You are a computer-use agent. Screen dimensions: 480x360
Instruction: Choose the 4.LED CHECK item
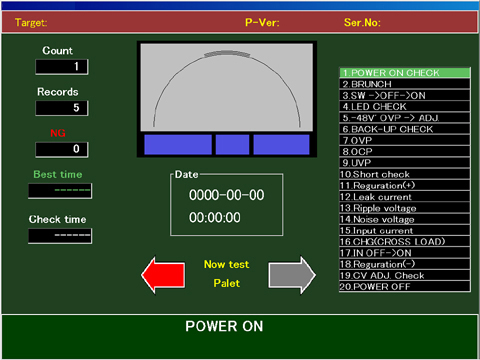pos(405,107)
